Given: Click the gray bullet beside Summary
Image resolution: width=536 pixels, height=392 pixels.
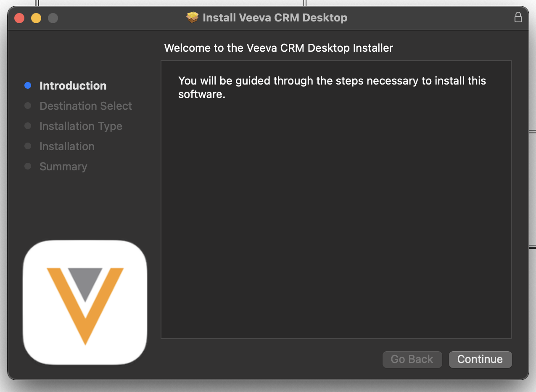Looking at the screenshot, I should coord(28,166).
